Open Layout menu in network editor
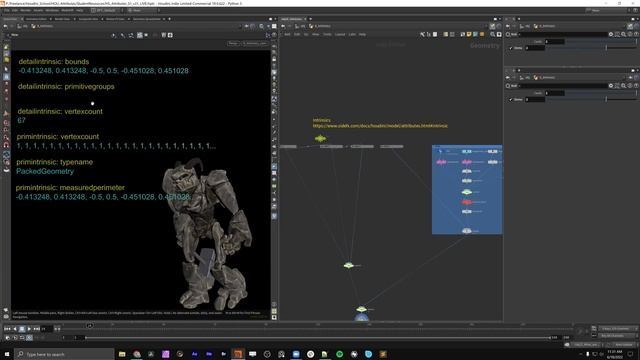This screenshot has width=640, height=360. pos(340,35)
